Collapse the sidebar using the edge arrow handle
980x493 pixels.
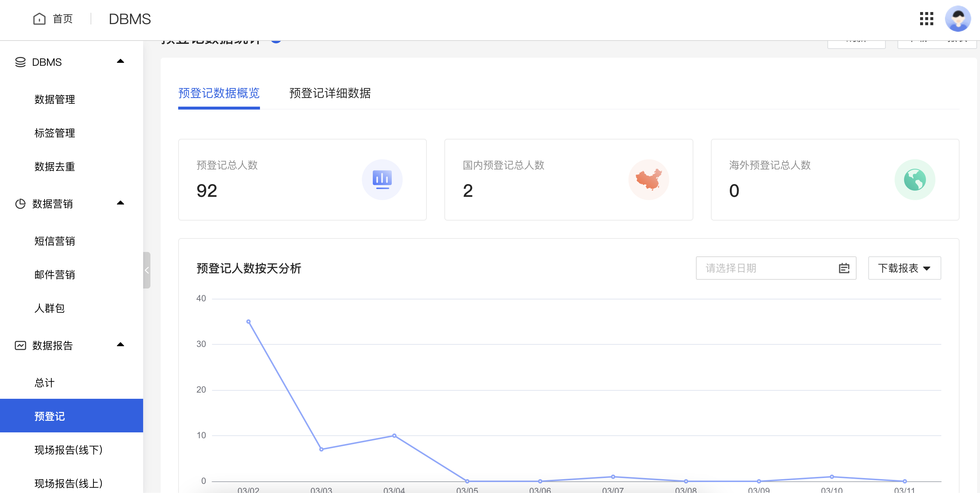(x=146, y=270)
